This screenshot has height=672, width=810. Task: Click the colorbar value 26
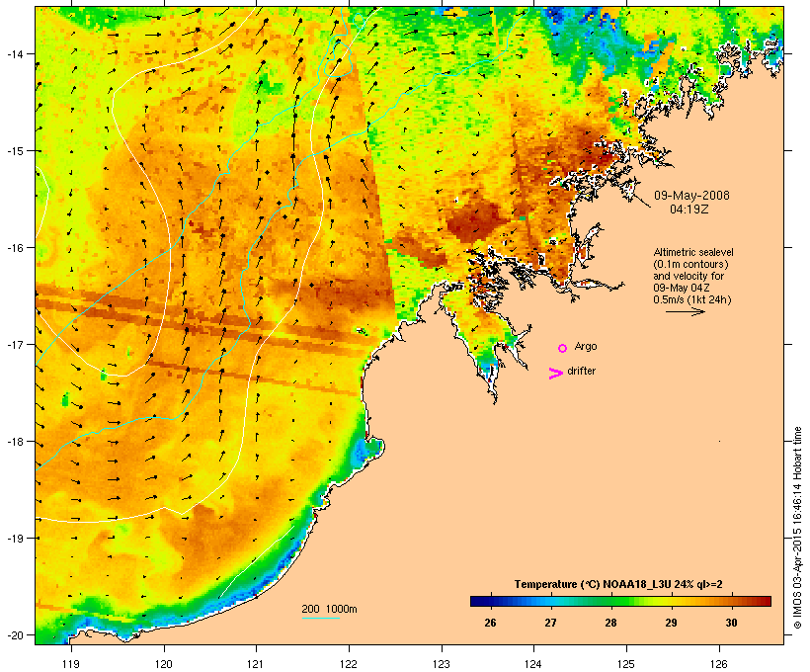coord(490,623)
